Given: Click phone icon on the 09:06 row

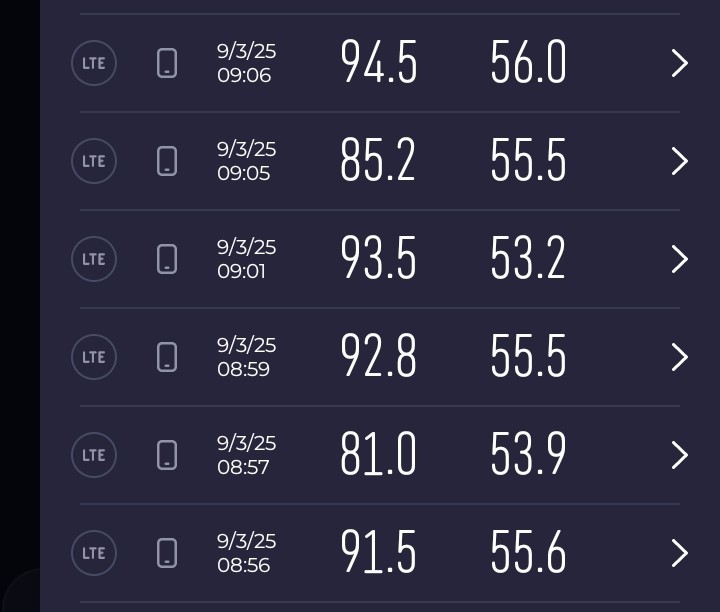Looking at the screenshot, I should click(167, 64).
